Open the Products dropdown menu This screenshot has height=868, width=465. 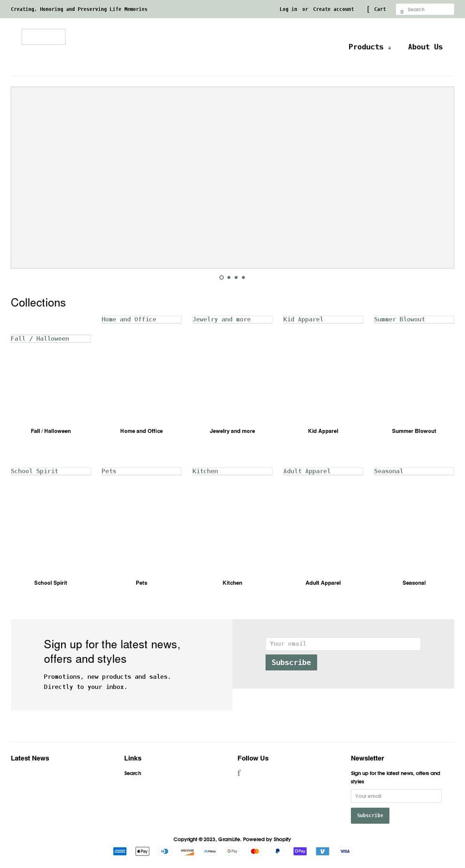click(366, 47)
